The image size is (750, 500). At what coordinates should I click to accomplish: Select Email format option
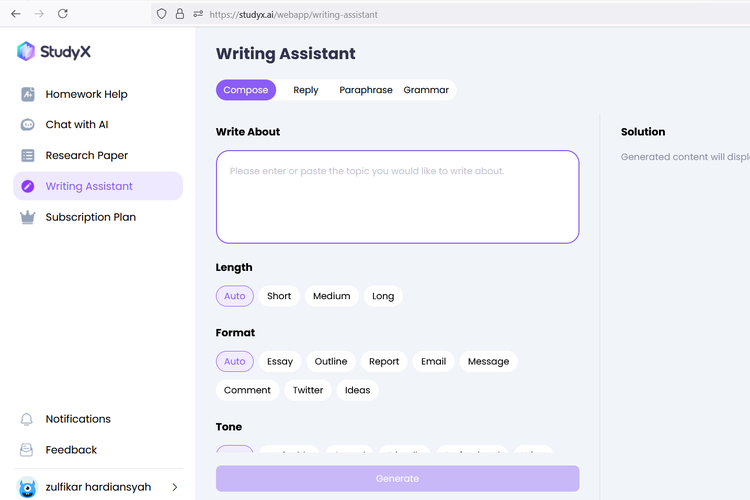(x=433, y=362)
